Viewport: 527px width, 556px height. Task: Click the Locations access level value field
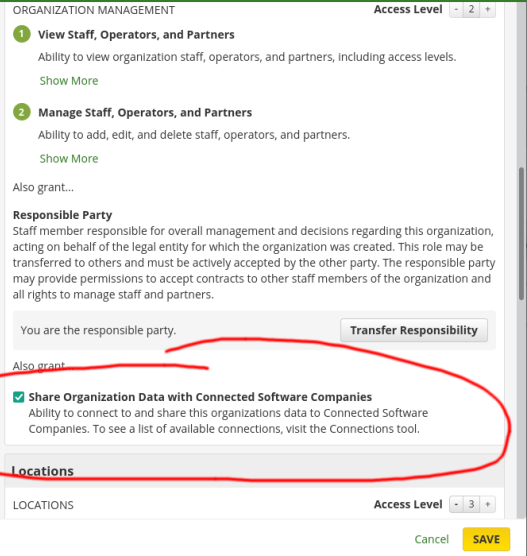pos(471,504)
